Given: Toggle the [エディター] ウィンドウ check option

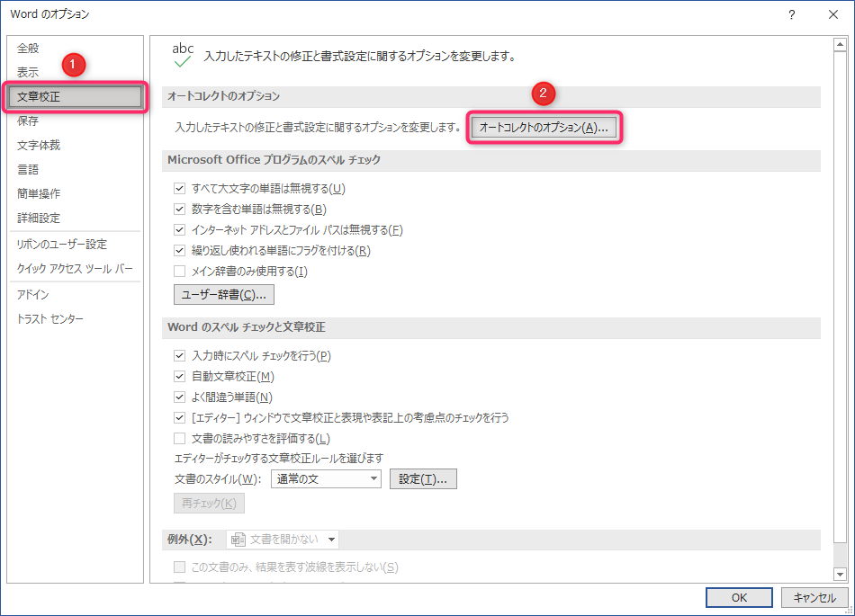Looking at the screenshot, I should click(179, 418).
